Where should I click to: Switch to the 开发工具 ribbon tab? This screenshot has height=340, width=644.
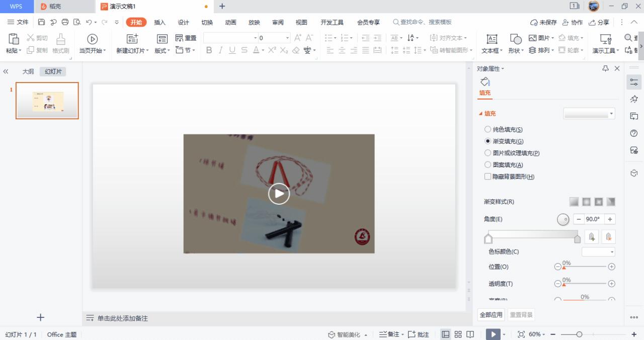coord(332,22)
